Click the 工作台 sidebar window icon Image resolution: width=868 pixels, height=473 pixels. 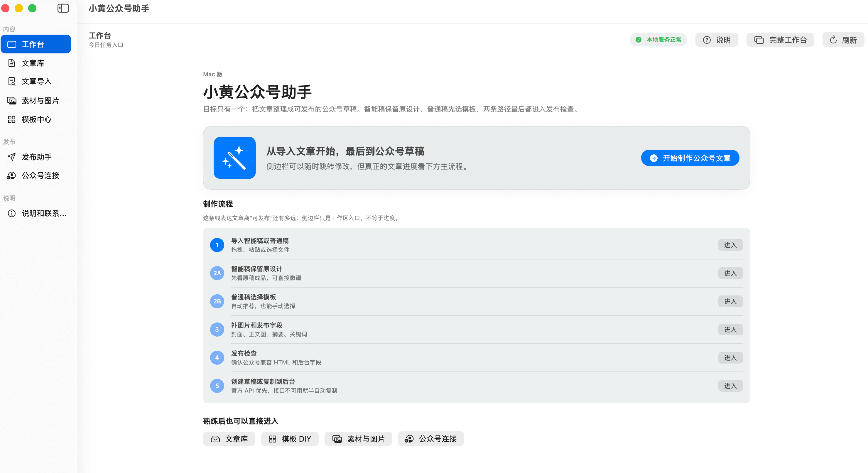(12, 44)
